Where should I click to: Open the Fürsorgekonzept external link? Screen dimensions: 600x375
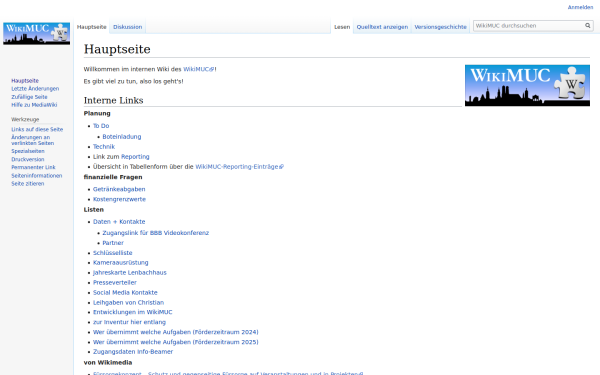click(228, 373)
